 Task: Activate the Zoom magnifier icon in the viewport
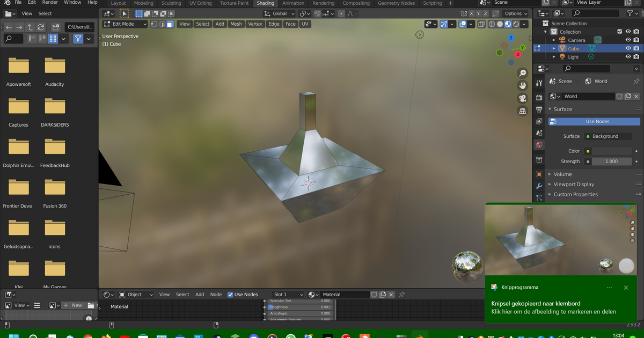click(x=523, y=72)
